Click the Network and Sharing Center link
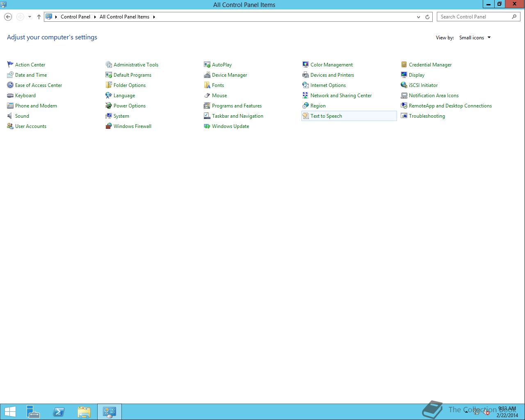The width and height of the screenshot is (525, 420). coord(341,95)
